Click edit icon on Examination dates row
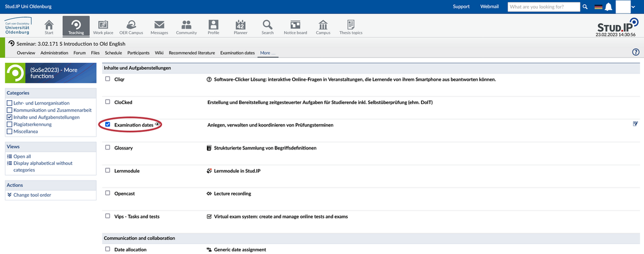 click(635, 124)
